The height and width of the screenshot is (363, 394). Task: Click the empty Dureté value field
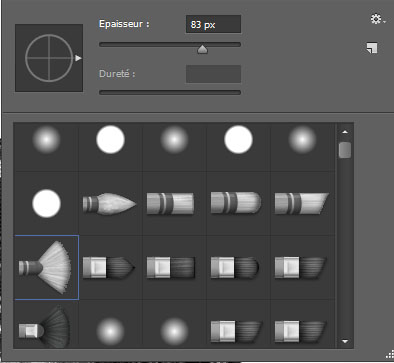(213, 74)
